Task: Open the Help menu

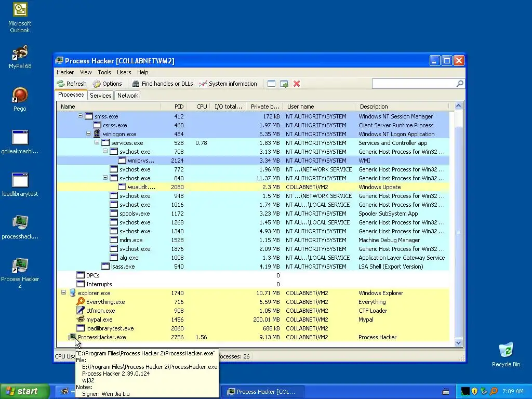Action: (142, 72)
